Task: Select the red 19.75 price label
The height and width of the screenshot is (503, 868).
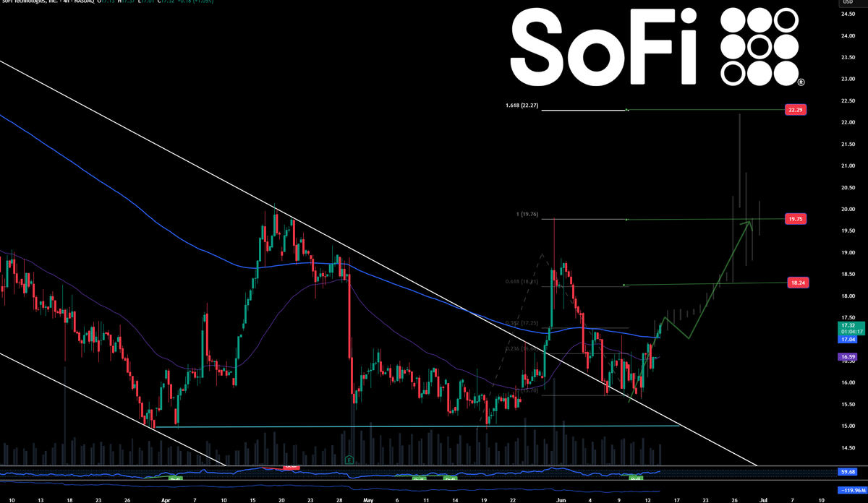Action: 796,218
